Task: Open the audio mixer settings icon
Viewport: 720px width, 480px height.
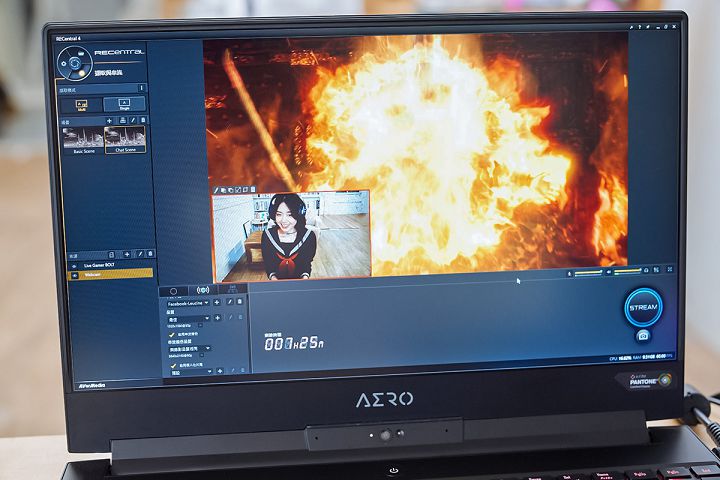Action: coord(657,270)
